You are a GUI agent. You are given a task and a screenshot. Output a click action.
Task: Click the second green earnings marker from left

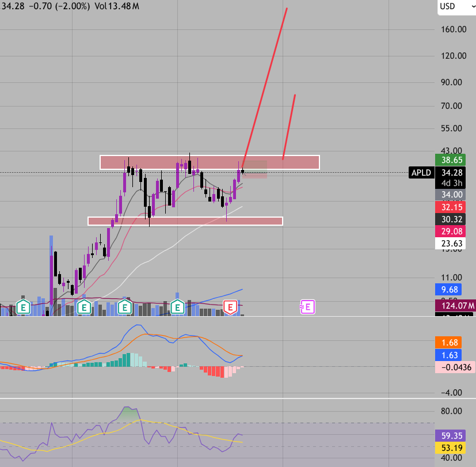[x=84, y=307]
